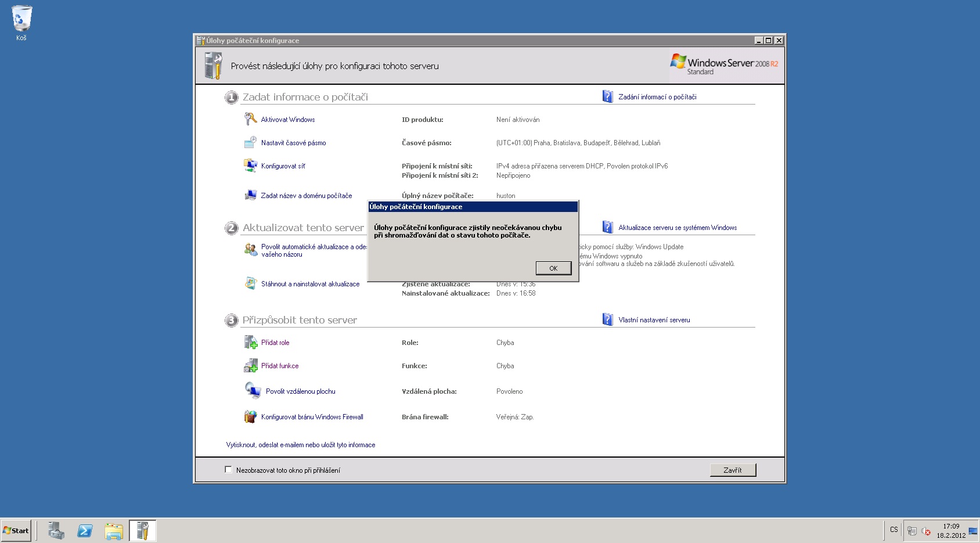Click the help icon beside Vlastní nastavení serveru
980x543 pixels.
tap(607, 319)
